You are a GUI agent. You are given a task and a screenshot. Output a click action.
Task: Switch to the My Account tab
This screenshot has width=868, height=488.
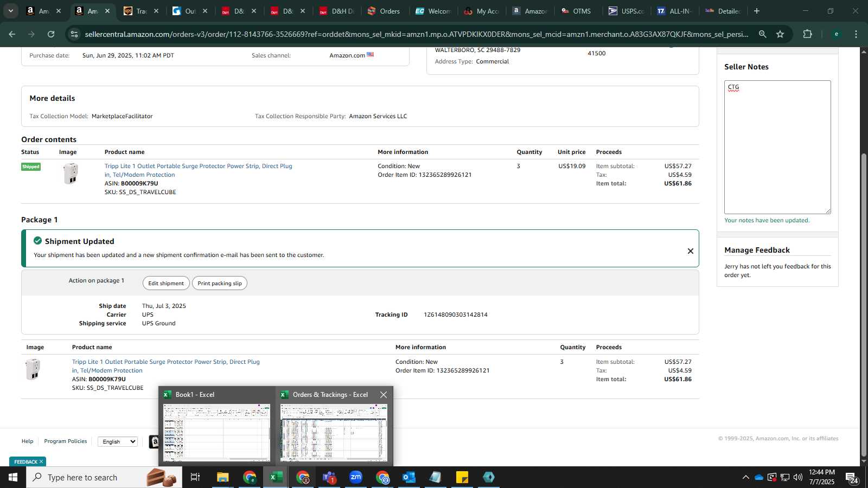point(482,11)
